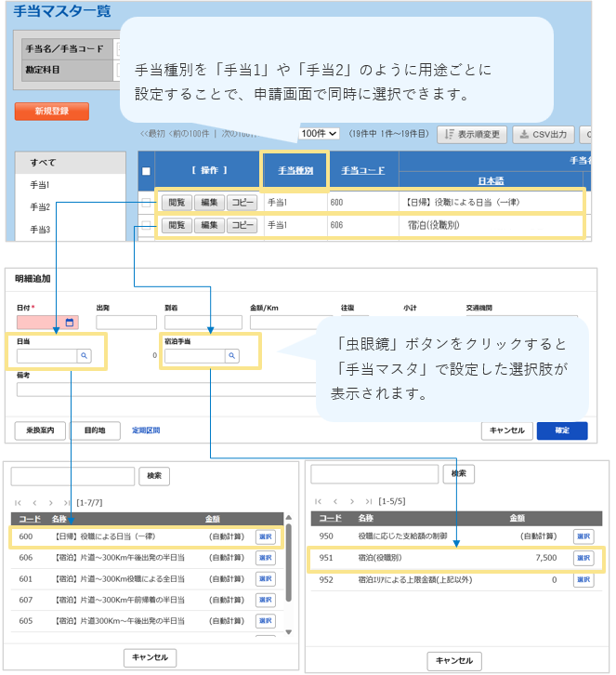Click the 到着 input field
The height and width of the screenshot is (675, 616).
(x=203, y=322)
